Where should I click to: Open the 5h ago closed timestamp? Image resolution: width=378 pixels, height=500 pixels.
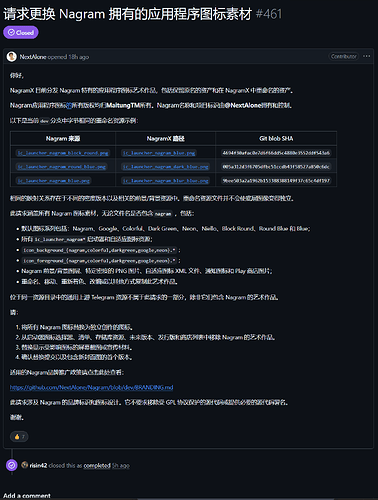121,465
